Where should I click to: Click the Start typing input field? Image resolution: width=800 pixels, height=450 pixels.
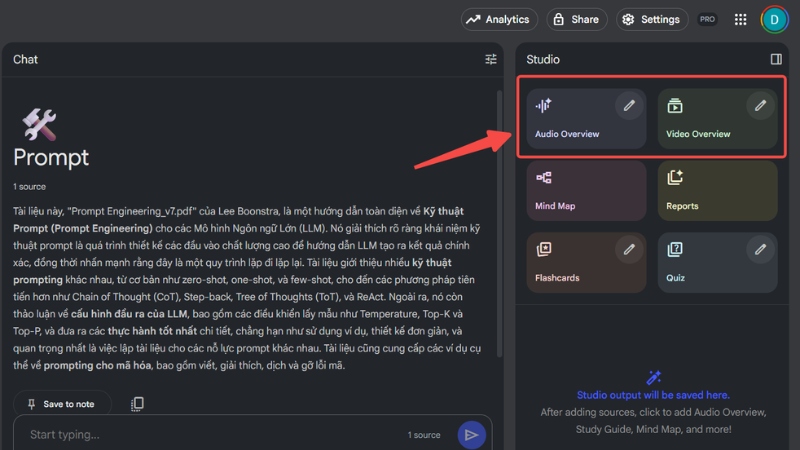(x=200, y=435)
